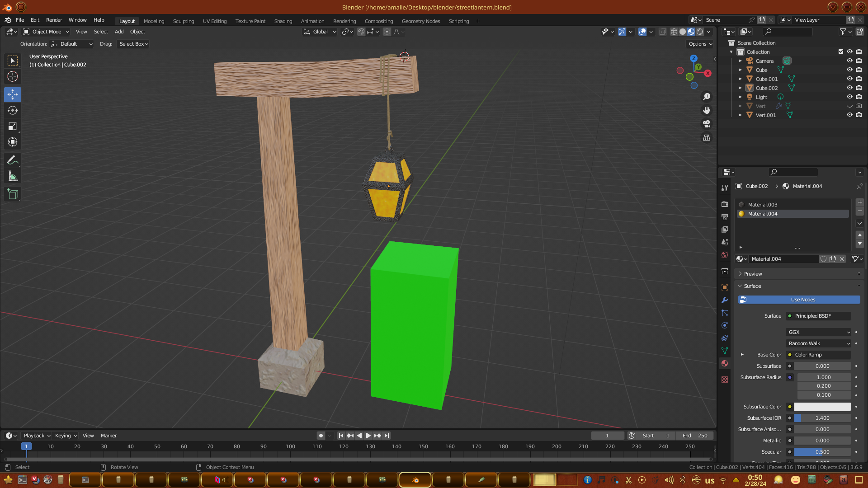Switch to the Shading workspace tab
The height and width of the screenshot is (488, 868).
(x=283, y=21)
